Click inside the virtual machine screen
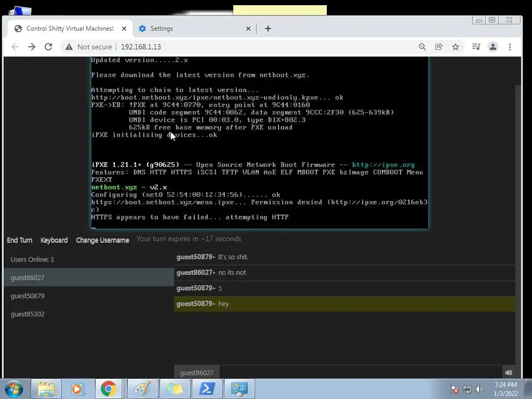This screenshot has width=532, height=399. (x=260, y=142)
